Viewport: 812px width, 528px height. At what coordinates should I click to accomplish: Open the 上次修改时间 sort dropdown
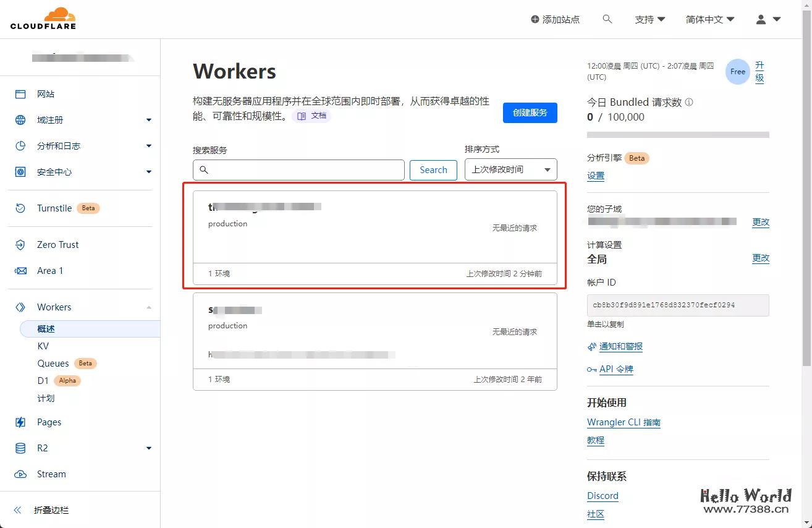coord(510,169)
